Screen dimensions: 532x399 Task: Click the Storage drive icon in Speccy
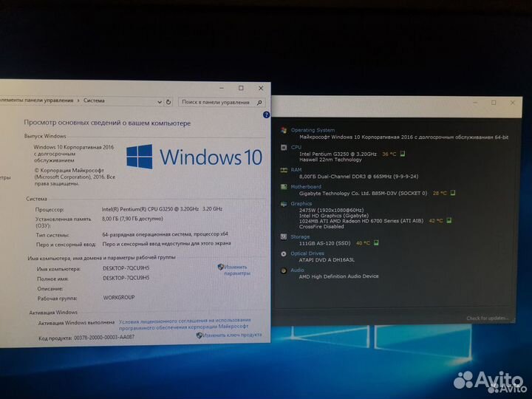click(x=284, y=237)
